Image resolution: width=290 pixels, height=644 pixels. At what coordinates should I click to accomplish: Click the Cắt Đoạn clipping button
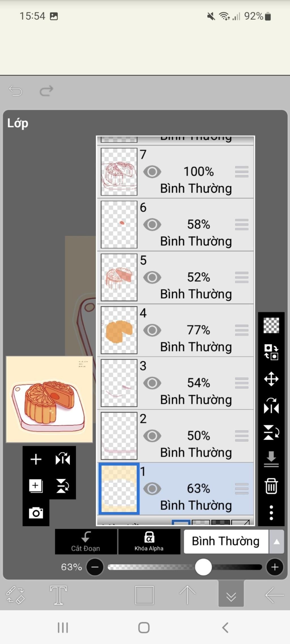(86, 541)
